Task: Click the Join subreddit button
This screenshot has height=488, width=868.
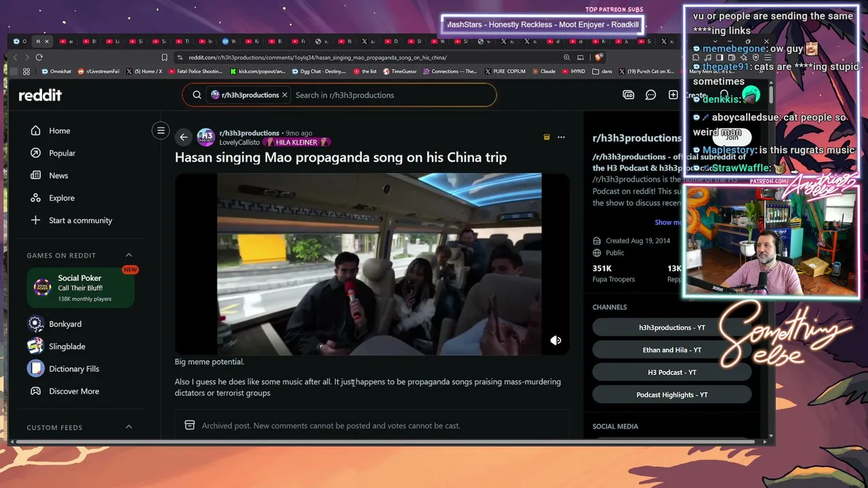Action: 732,138
